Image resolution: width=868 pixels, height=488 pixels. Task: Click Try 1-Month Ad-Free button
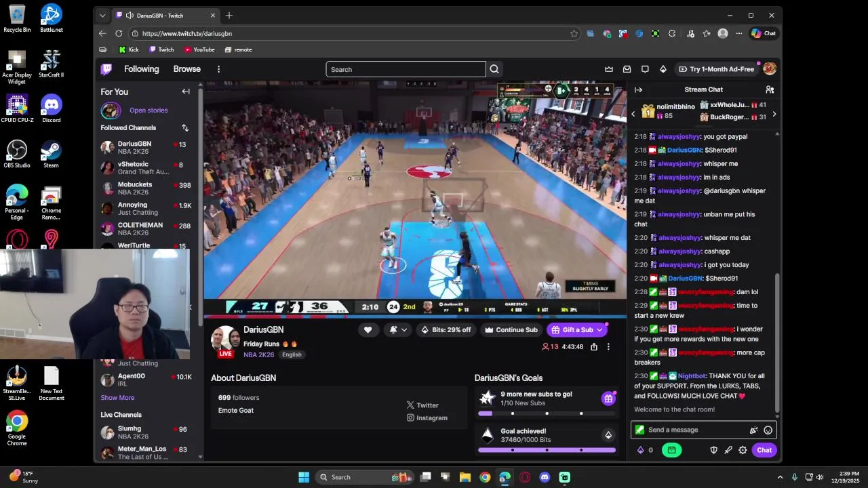716,69
